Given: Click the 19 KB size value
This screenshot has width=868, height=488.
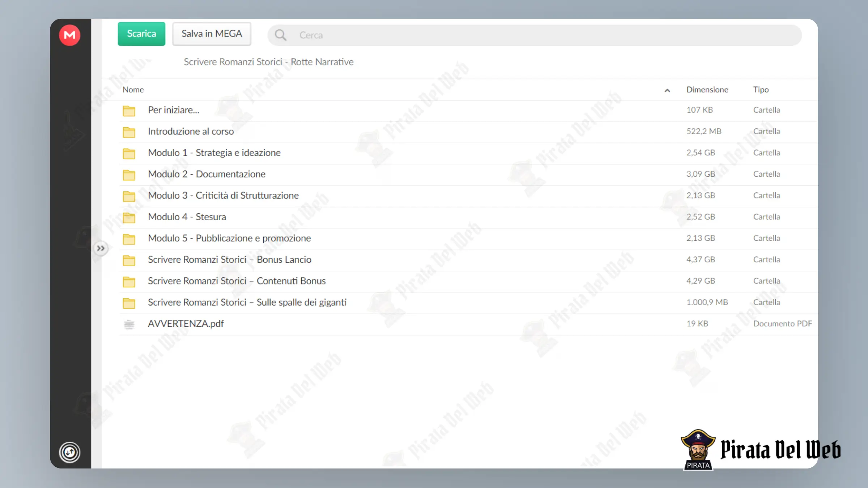Looking at the screenshot, I should pyautogui.click(x=697, y=324).
